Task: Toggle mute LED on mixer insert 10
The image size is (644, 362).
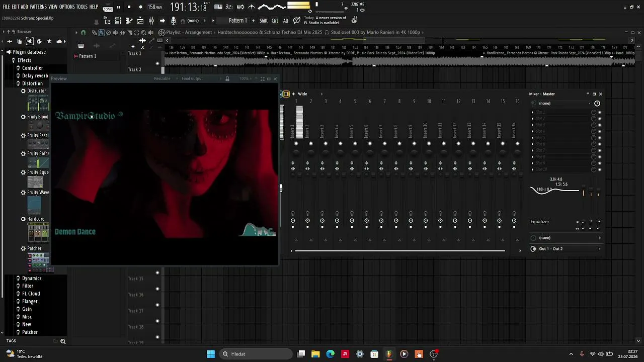Action: 429,144
